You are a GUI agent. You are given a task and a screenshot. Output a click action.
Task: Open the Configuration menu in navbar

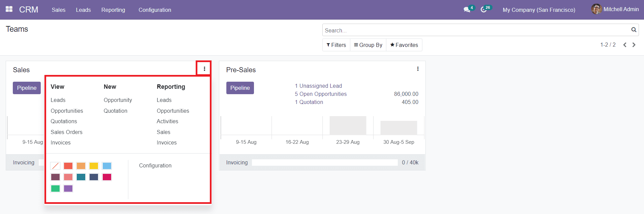(x=155, y=10)
